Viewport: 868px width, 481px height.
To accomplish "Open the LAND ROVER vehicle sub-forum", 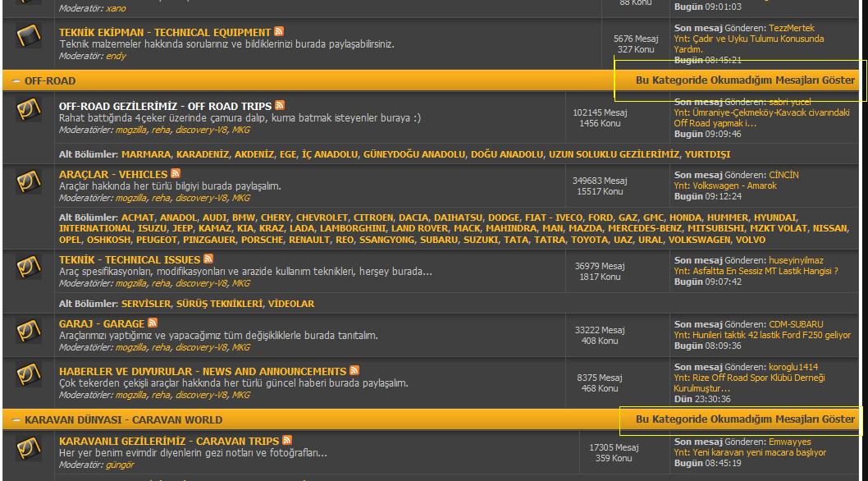I will tap(419, 229).
